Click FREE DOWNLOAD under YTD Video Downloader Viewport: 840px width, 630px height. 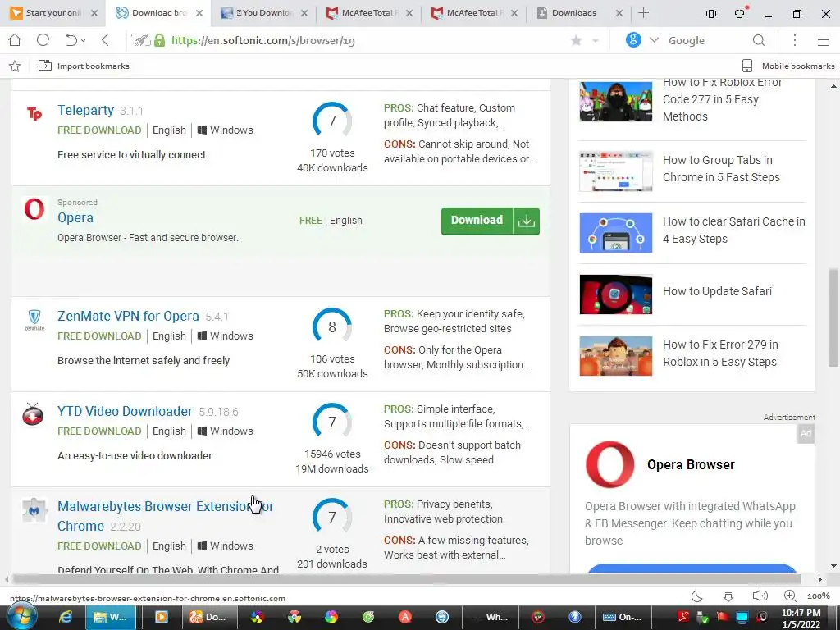99,431
